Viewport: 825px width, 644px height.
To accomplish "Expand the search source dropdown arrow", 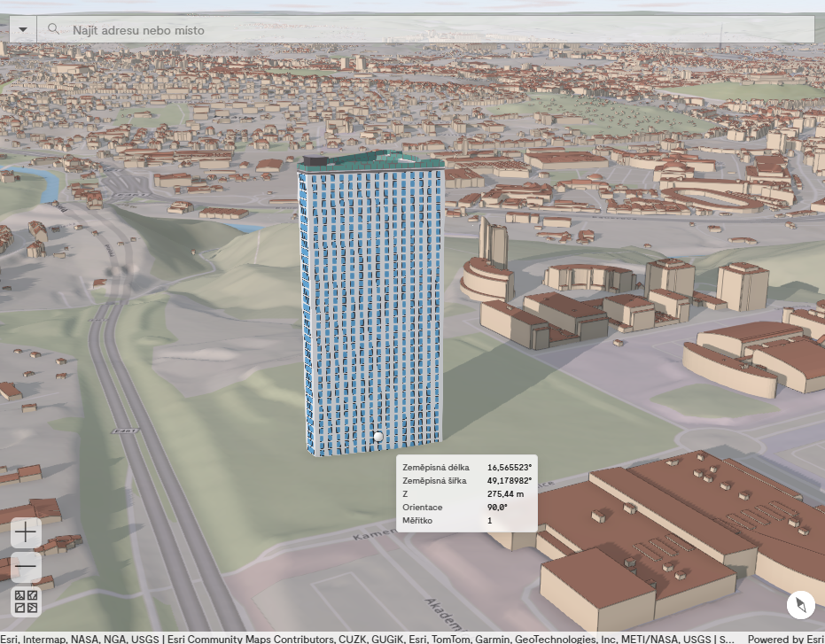I will tap(22, 29).
